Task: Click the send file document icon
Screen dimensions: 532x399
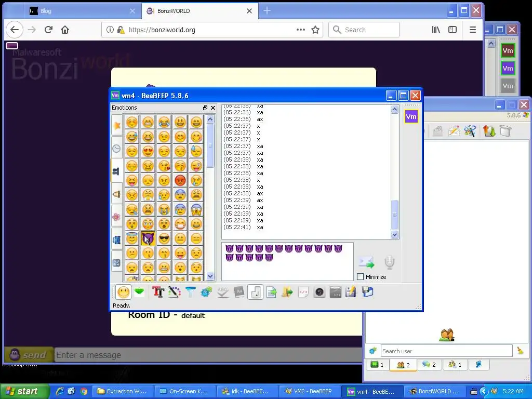Action: coord(271,292)
